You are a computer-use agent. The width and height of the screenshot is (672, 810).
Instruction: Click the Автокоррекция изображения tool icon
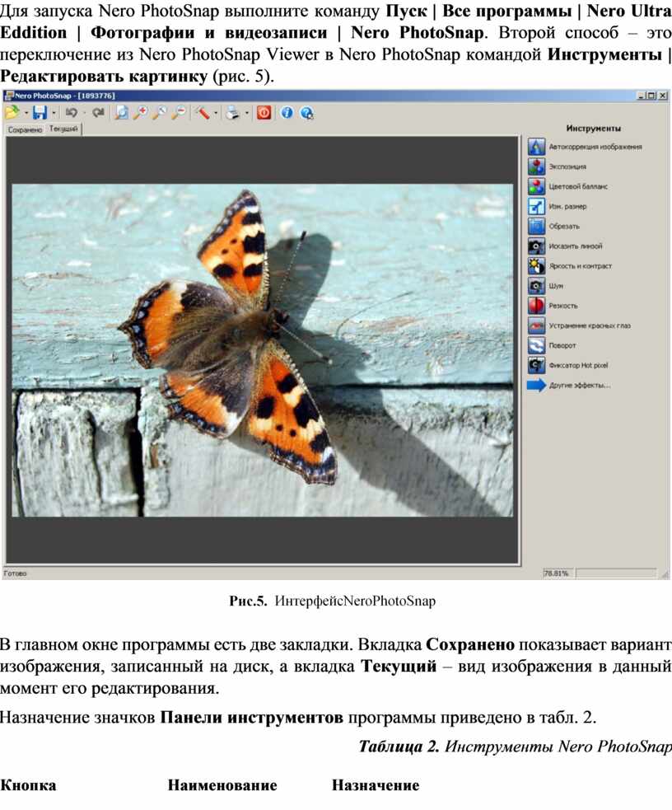pos(536,147)
